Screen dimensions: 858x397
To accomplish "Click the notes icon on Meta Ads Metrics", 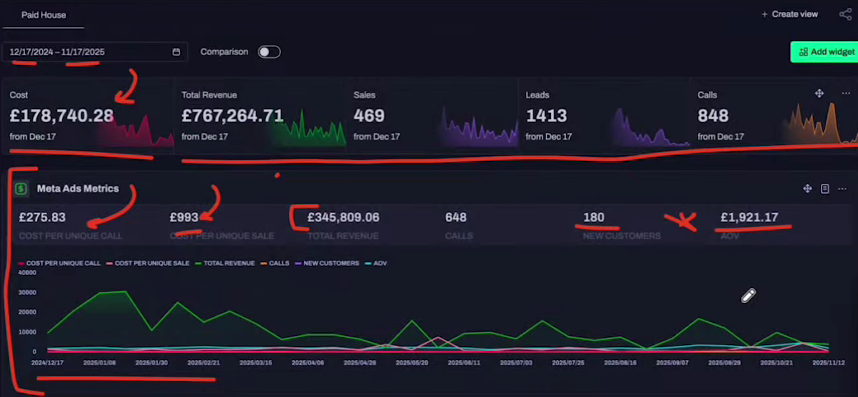I will pos(825,189).
